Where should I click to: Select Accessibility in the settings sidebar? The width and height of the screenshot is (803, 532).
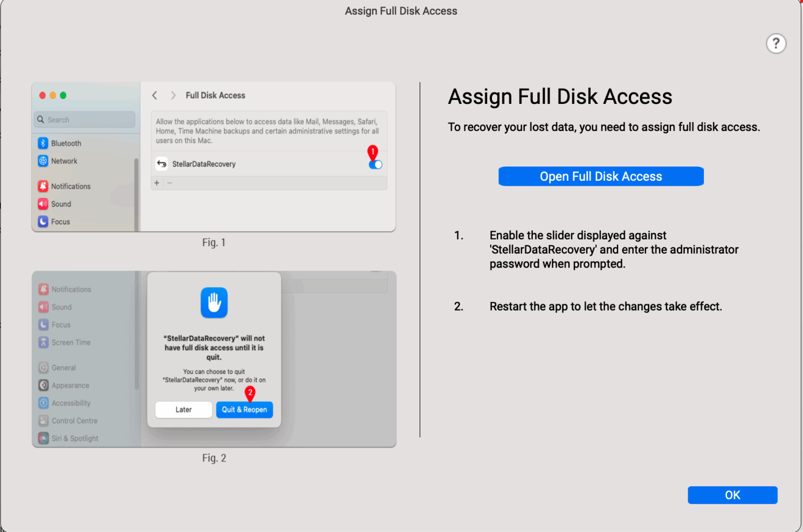(x=71, y=403)
